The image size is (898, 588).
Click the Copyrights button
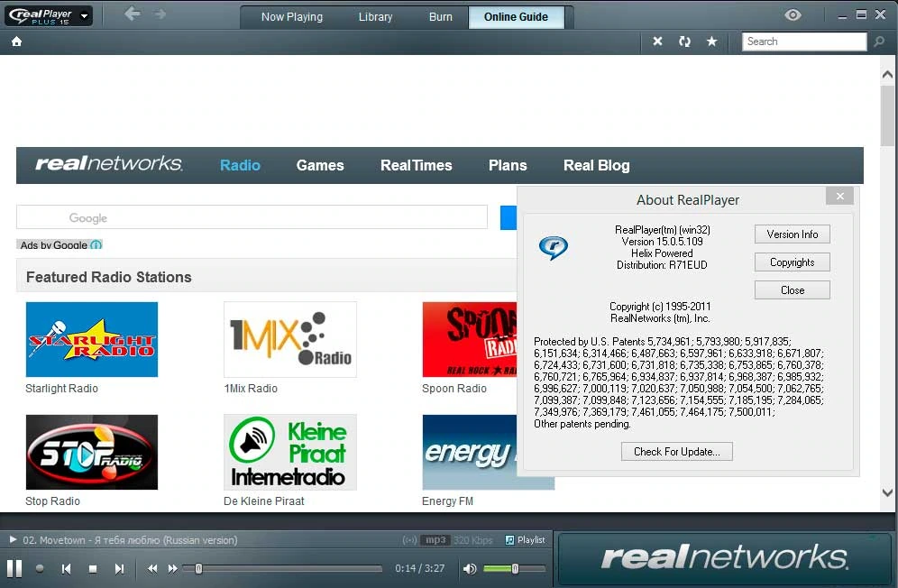[x=792, y=262]
